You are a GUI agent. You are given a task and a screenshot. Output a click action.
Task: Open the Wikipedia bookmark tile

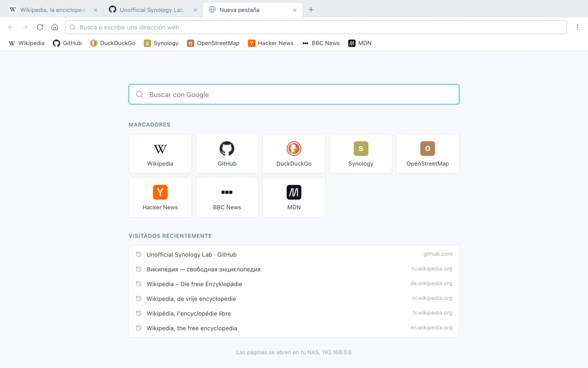[x=160, y=153]
